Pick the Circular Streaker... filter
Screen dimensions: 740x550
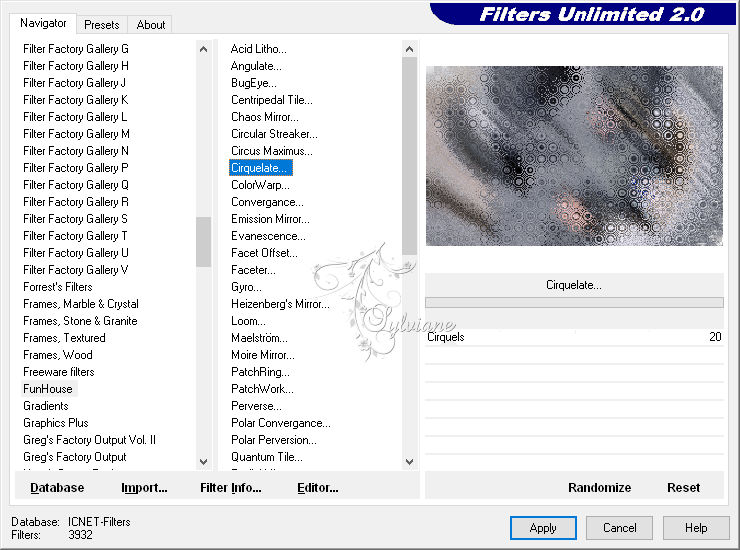274,134
